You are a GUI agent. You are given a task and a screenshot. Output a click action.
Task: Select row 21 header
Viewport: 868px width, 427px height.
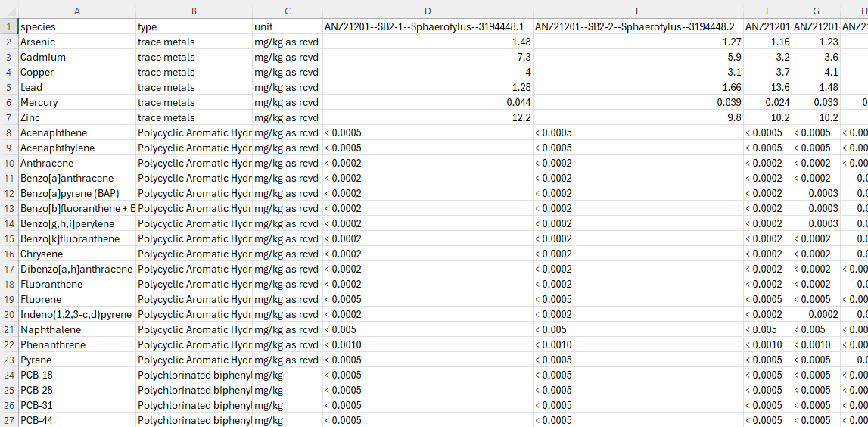click(9, 329)
